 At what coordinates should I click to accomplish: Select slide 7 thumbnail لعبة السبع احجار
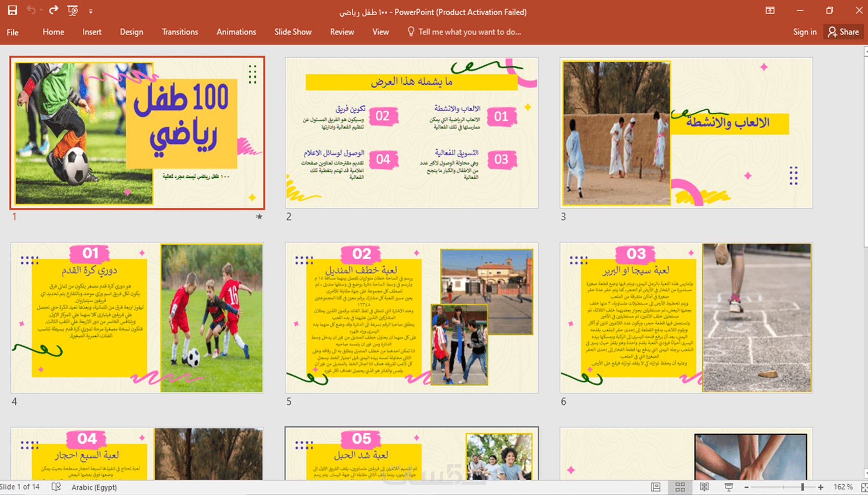(x=137, y=454)
